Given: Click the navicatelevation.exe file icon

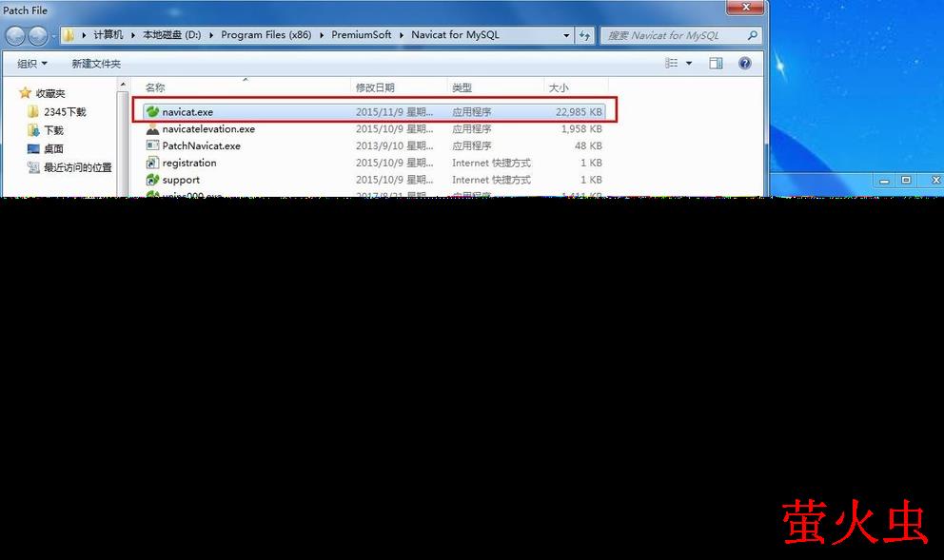Looking at the screenshot, I should click(152, 129).
